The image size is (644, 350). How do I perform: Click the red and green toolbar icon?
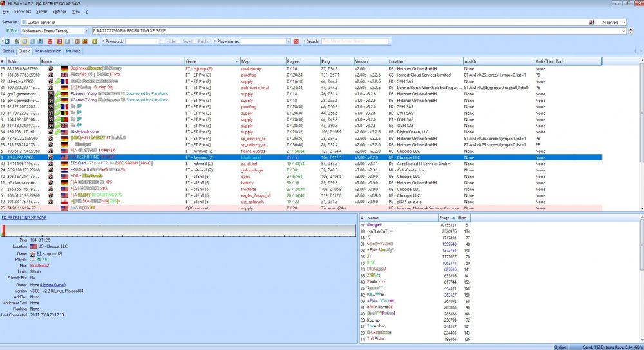coord(84,41)
